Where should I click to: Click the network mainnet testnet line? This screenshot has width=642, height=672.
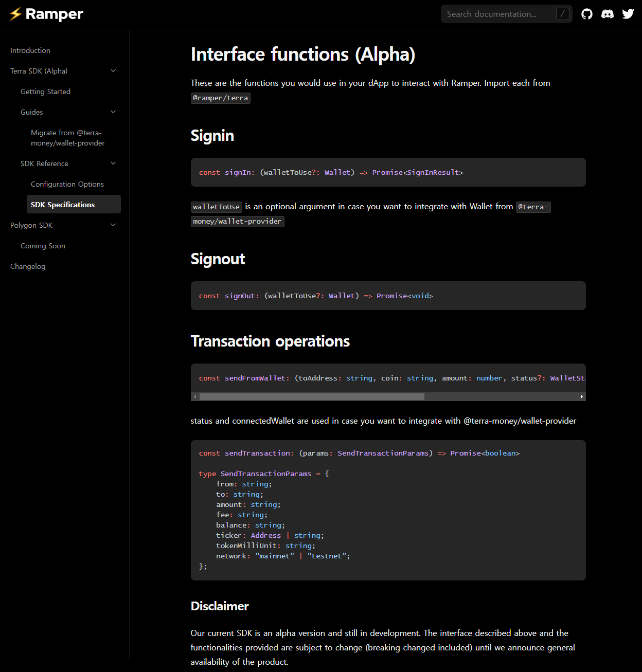(283, 556)
